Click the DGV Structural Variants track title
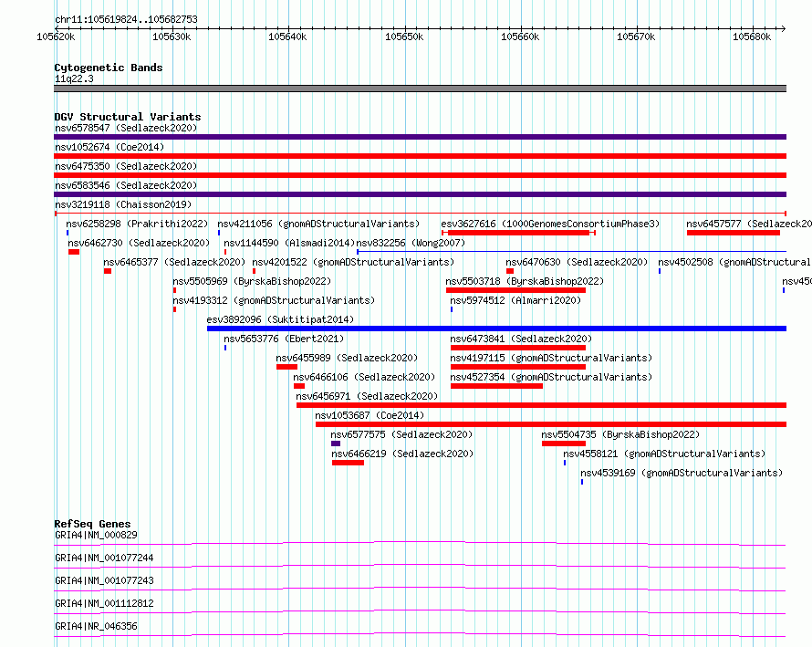812x647 pixels. point(128,117)
